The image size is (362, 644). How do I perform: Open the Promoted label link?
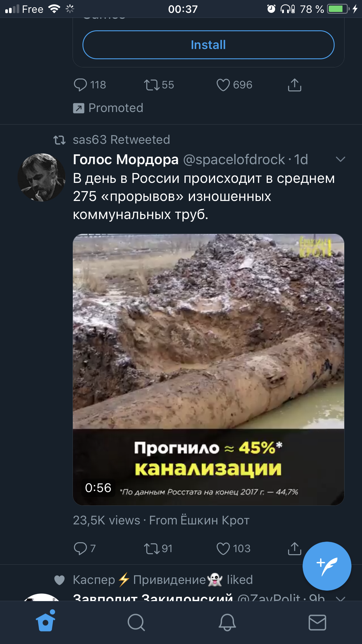pyautogui.click(x=108, y=108)
